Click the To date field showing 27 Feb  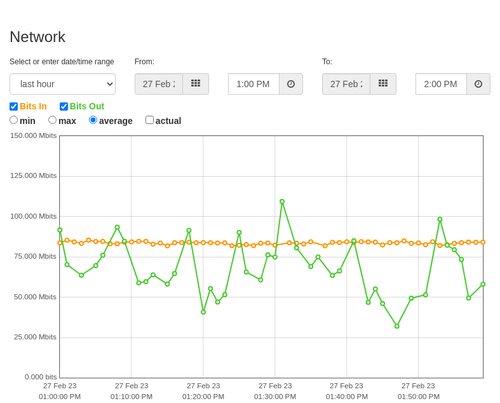(x=346, y=84)
